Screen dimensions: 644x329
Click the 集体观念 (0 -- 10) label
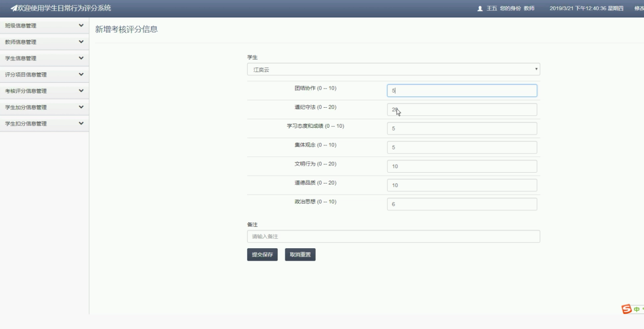pos(315,145)
